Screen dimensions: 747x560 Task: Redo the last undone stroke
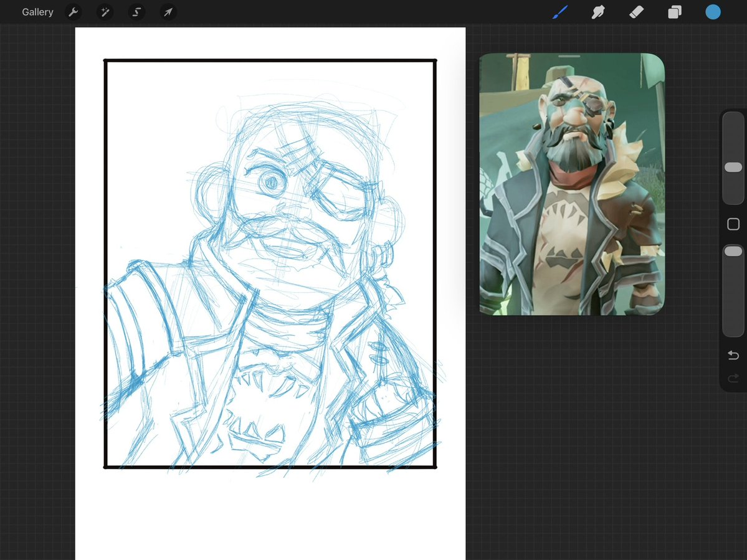tap(733, 379)
